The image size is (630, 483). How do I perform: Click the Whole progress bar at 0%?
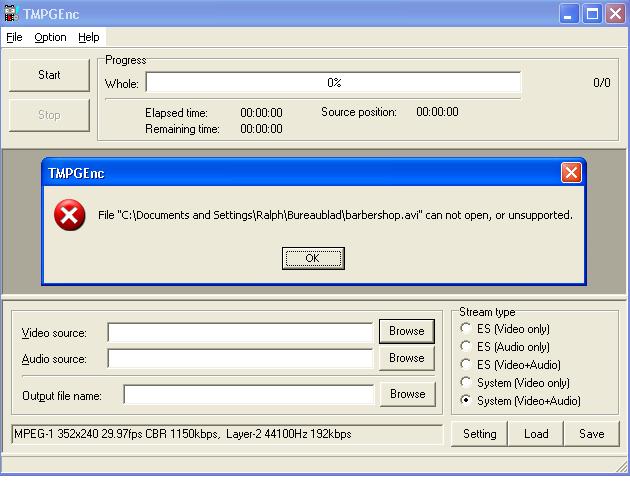[x=333, y=83]
